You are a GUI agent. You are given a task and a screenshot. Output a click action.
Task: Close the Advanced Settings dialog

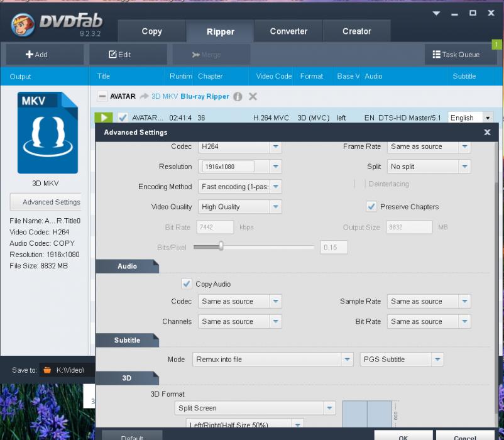(x=487, y=133)
